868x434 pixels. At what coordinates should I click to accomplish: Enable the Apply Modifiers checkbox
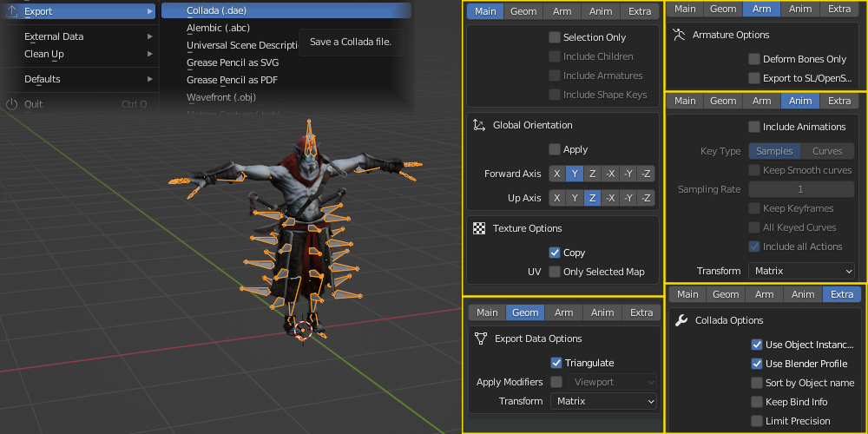(556, 382)
